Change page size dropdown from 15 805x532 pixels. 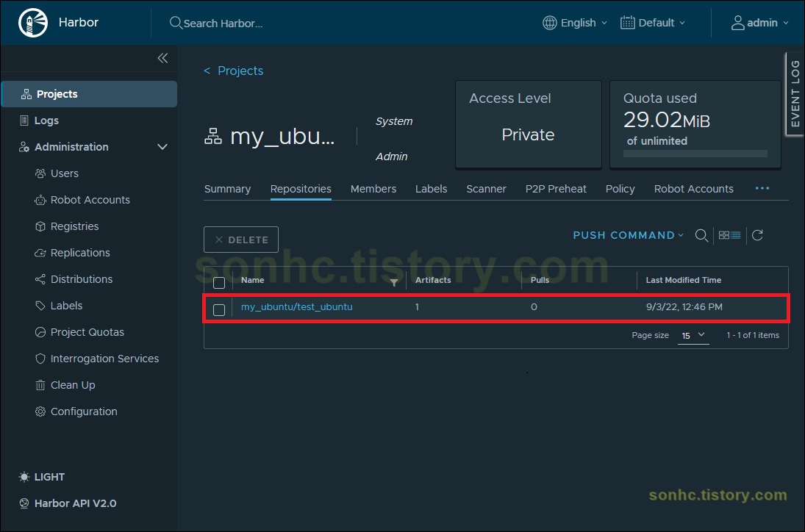coord(693,336)
